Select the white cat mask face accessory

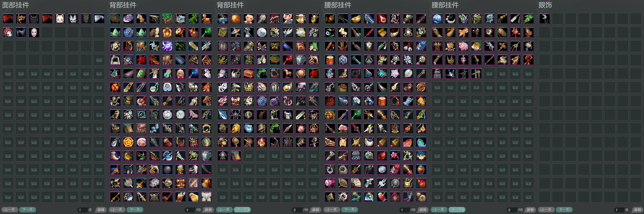[60, 19]
